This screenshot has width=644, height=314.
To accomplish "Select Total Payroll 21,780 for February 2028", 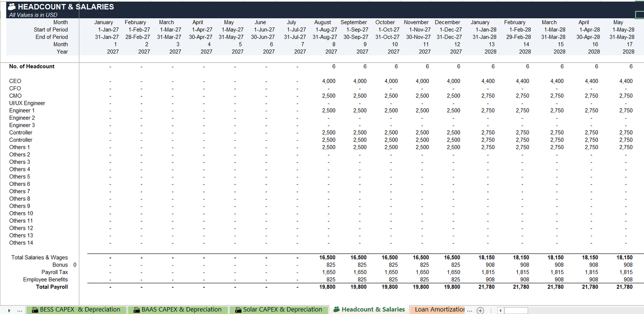I will pyautogui.click(x=521, y=287).
